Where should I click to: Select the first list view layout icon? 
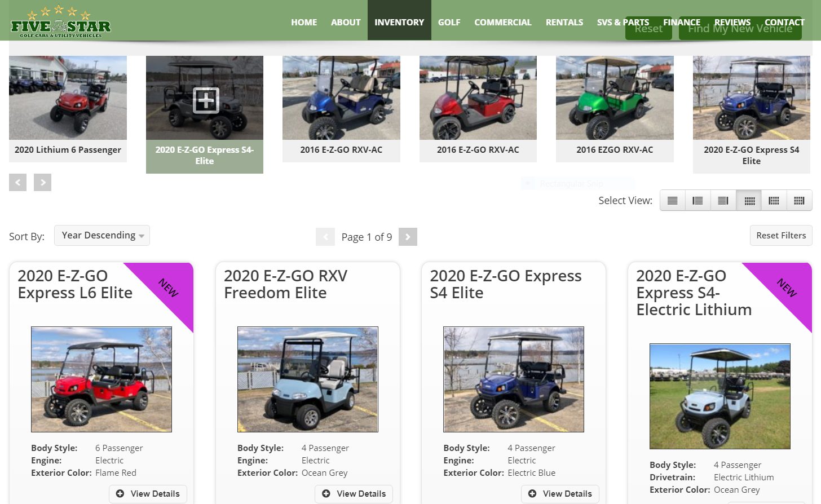[x=673, y=201]
